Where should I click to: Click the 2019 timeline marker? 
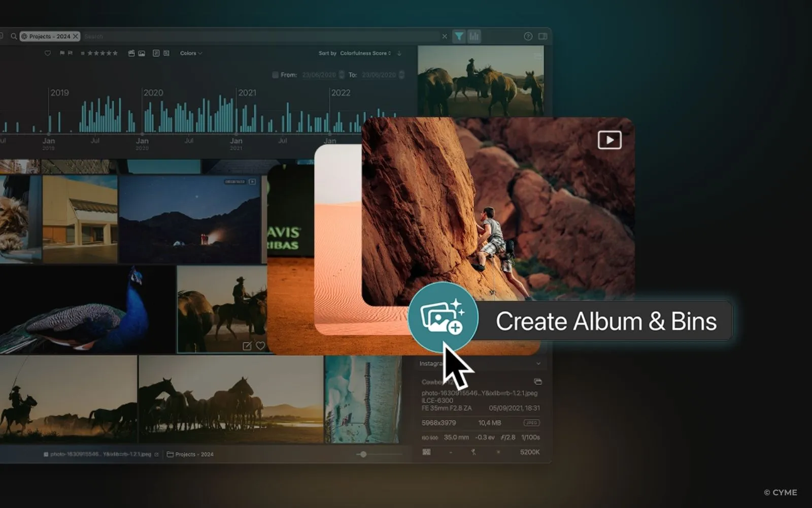(59, 92)
